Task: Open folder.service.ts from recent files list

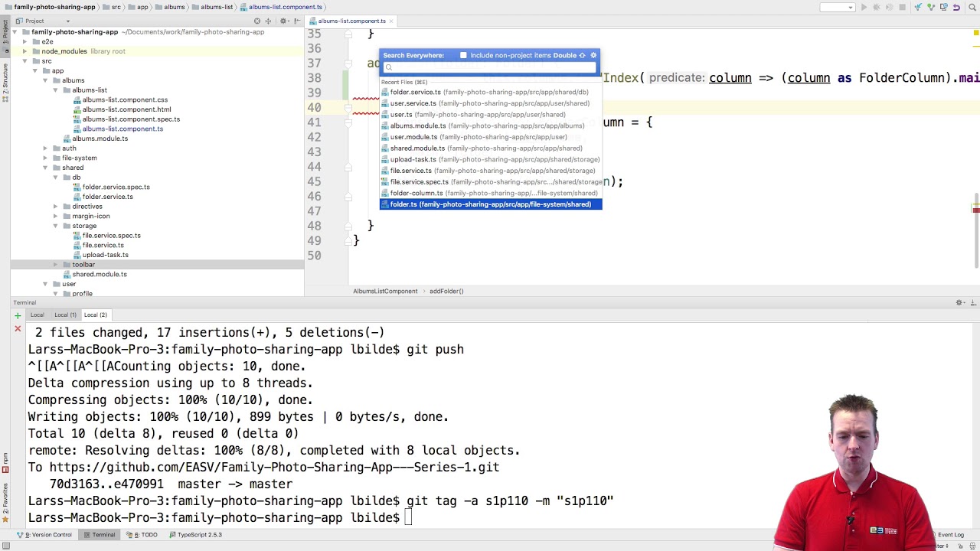Action: pyautogui.click(x=491, y=92)
